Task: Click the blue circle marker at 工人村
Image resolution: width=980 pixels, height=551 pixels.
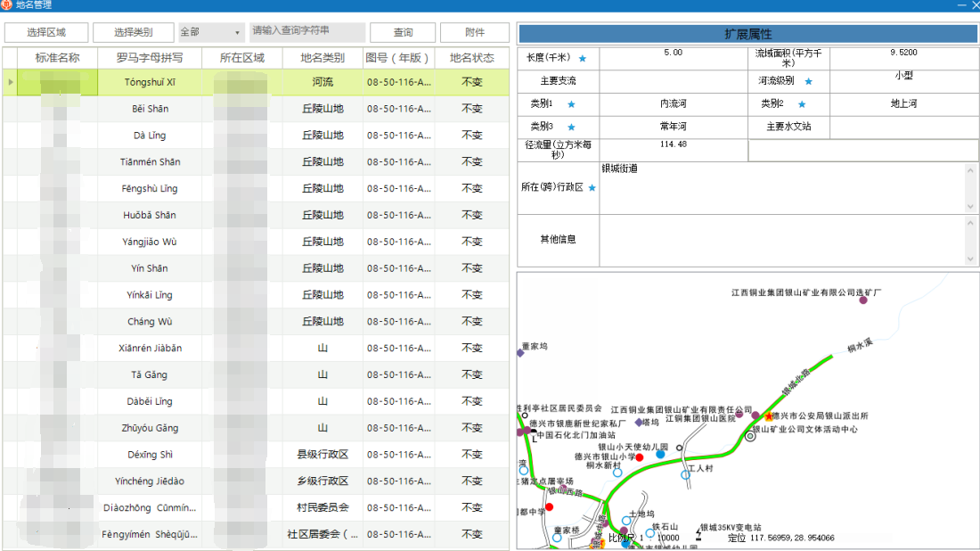Action: [x=685, y=475]
